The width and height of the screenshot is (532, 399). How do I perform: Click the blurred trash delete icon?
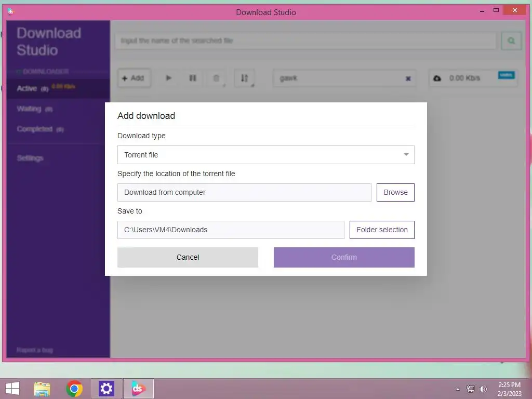coord(216,78)
